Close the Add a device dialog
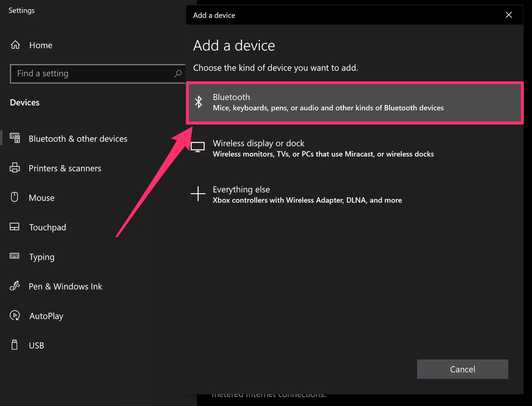The image size is (532, 406). point(509,15)
